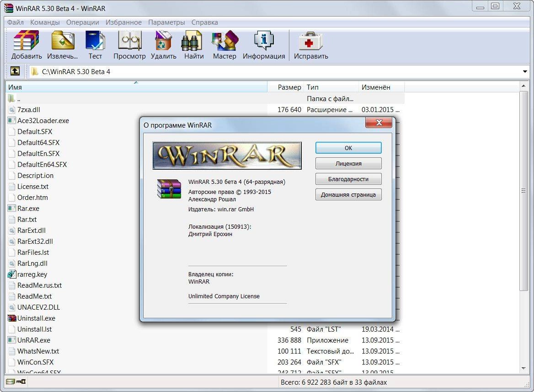
Task: Click the Uninstall.exe file icon
Action: point(11,318)
